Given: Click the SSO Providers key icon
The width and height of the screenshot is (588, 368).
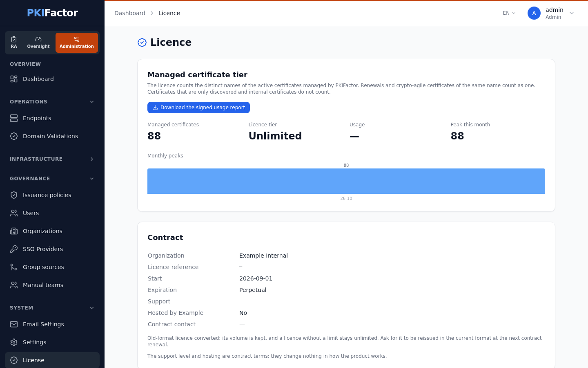Looking at the screenshot, I should click(14, 249).
